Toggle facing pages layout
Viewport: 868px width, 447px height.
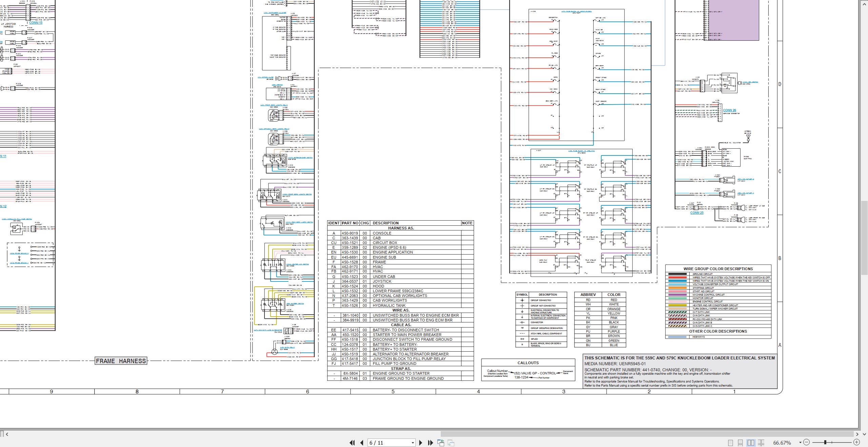751,443
